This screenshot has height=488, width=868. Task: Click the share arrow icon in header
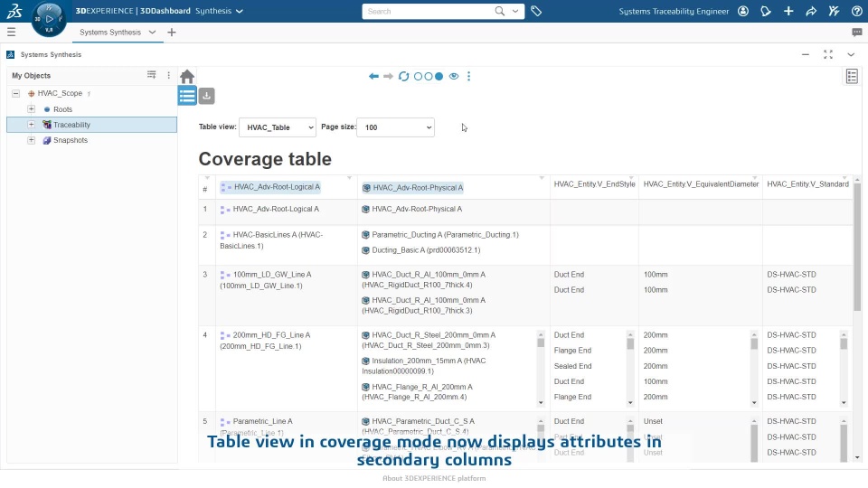[811, 11]
